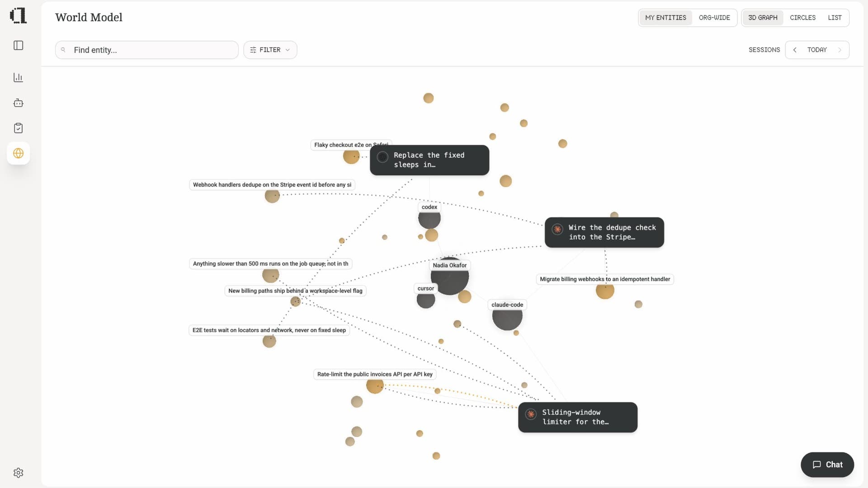Go to previous session day arrow

(x=795, y=50)
